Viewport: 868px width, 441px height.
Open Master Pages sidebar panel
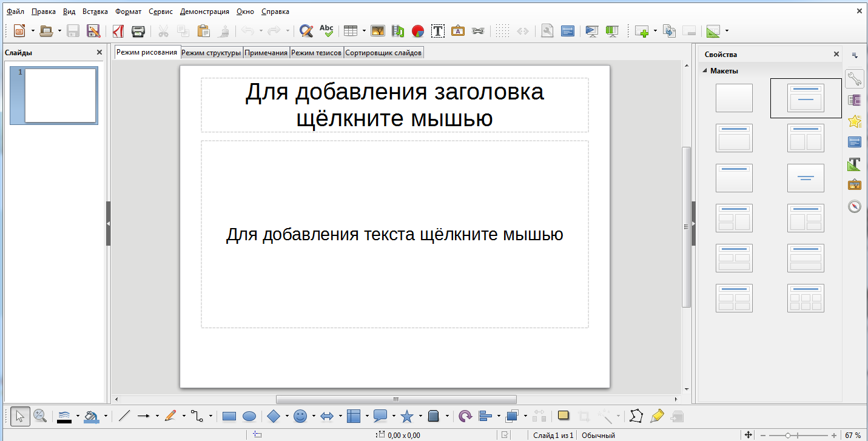coord(855,143)
